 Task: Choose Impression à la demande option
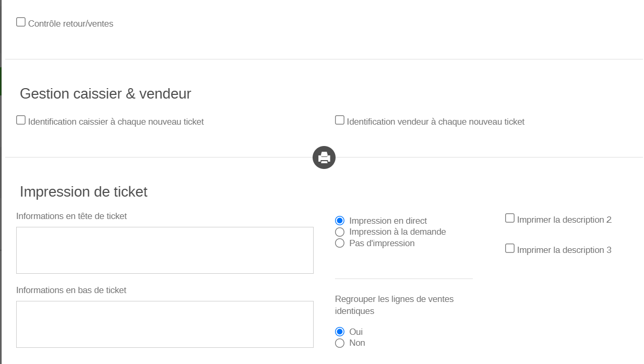(x=340, y=232)
